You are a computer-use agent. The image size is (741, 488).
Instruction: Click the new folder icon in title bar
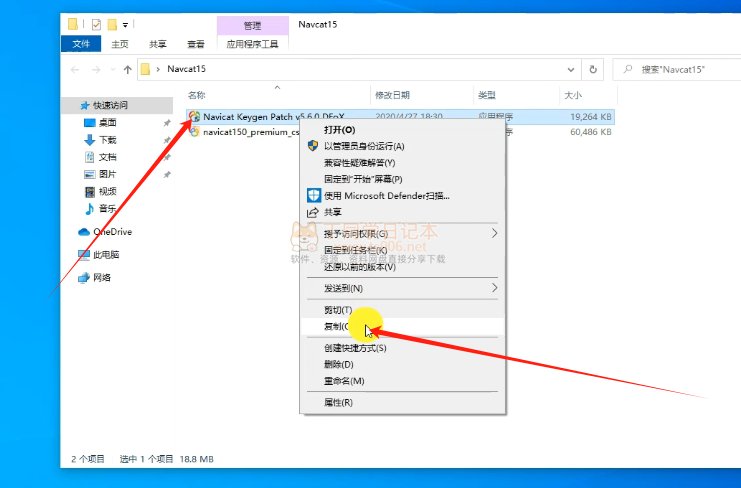(112, 25)
